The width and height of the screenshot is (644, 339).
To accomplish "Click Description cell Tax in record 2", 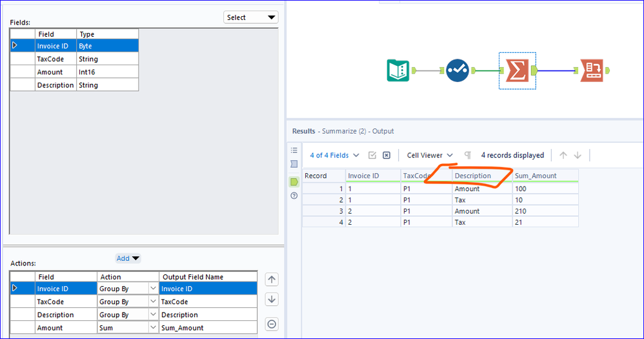I will tap(482, 200).
